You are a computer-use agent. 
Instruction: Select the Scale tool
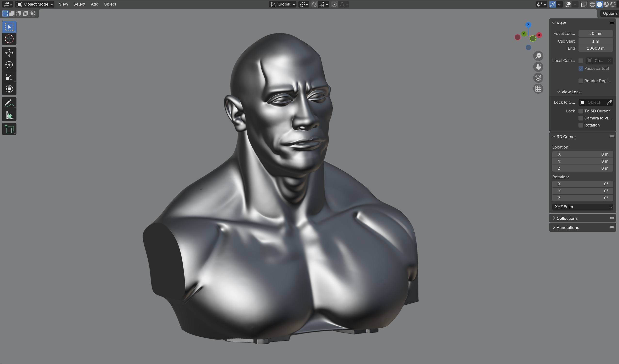tap(9, 77)
